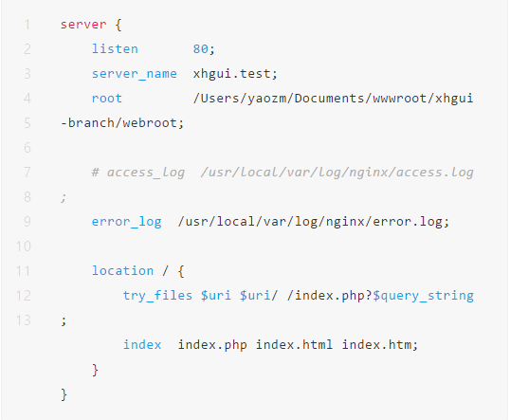The image size is (510, 420).
Task: Click the blue index directive
Action: 142,345
